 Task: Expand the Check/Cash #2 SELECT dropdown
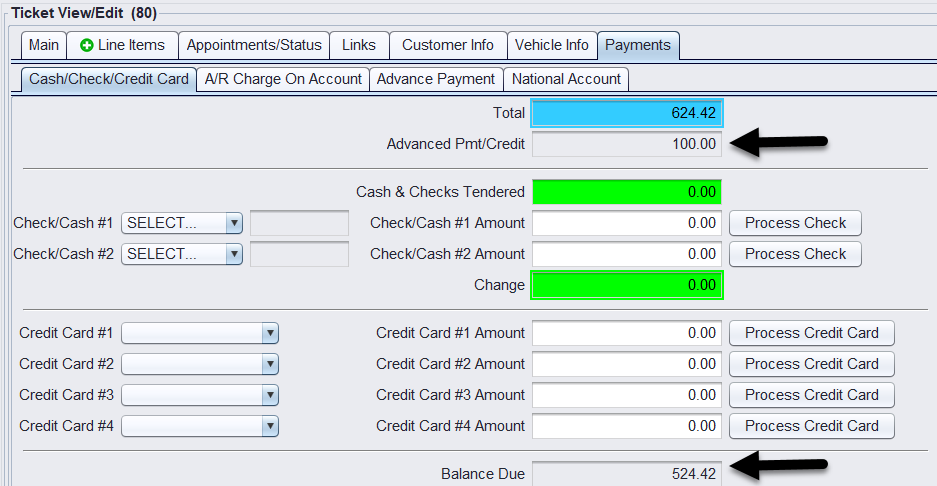pyautogui.click(x=233, y=254)
